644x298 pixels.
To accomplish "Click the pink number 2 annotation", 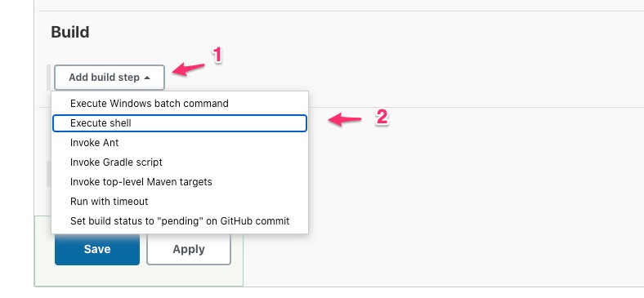I will point(382,118).
